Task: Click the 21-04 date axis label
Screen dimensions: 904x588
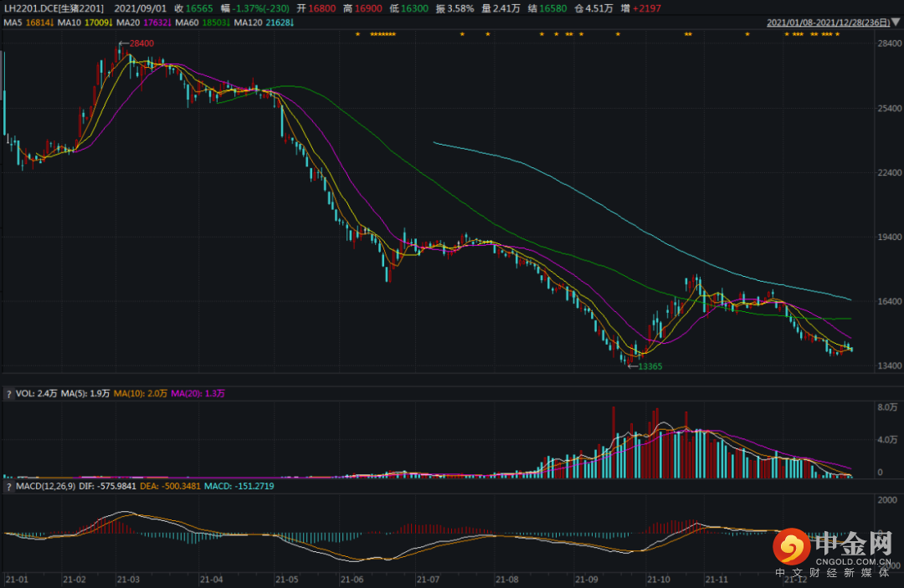Action: coord(211,580)
